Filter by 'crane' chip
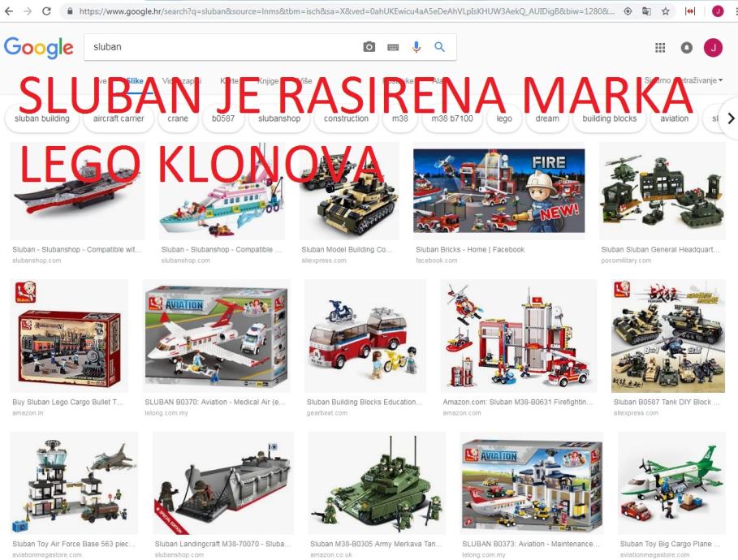 click(x=178, y=118)
